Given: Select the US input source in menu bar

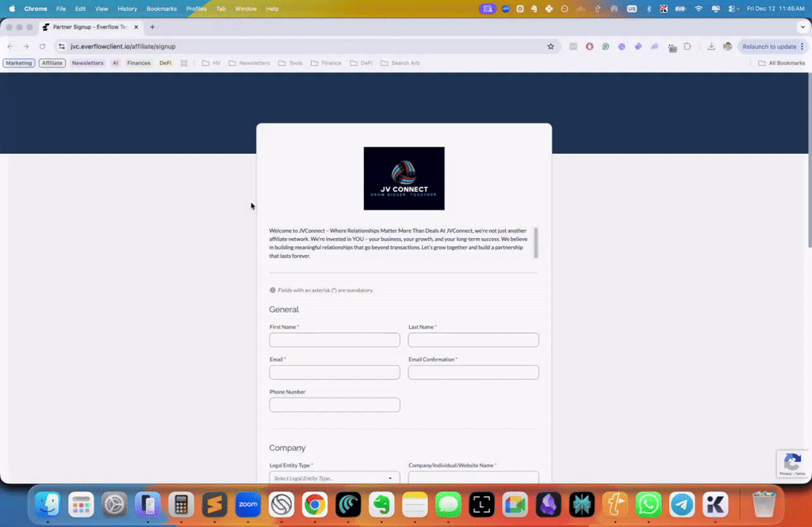Looking at the screenshot, I should point(632,8).
